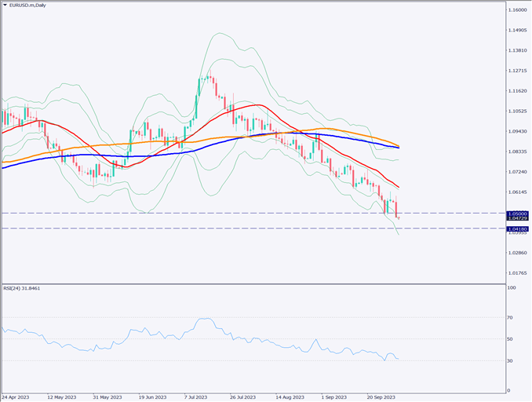
Task: Select the 1.05000 price level tag
Action: coord(517,214)
